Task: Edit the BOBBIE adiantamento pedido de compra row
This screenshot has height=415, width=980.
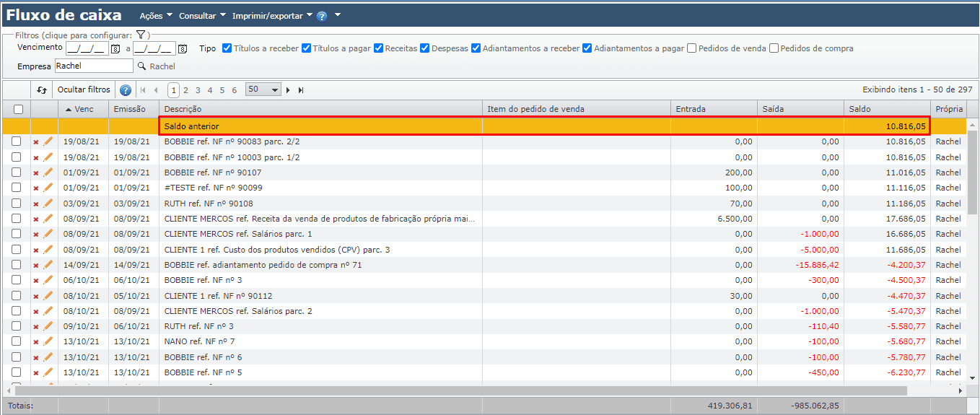Action: coord(48,265)
